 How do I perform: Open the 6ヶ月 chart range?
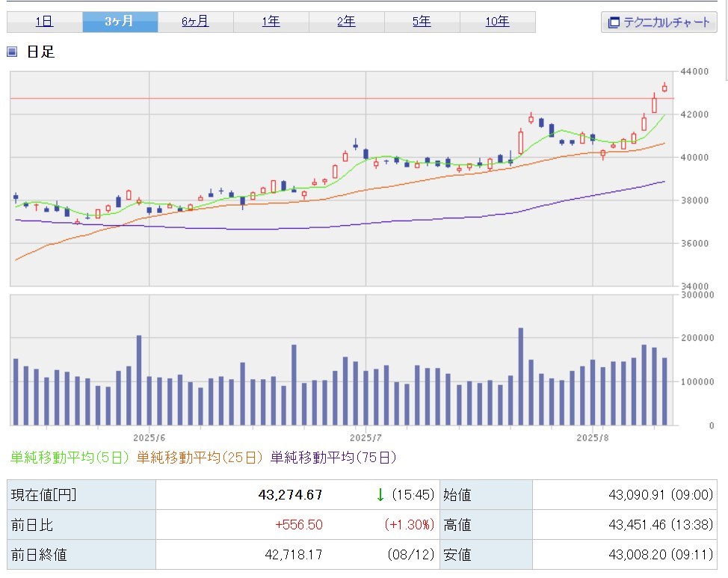(195, 22)
